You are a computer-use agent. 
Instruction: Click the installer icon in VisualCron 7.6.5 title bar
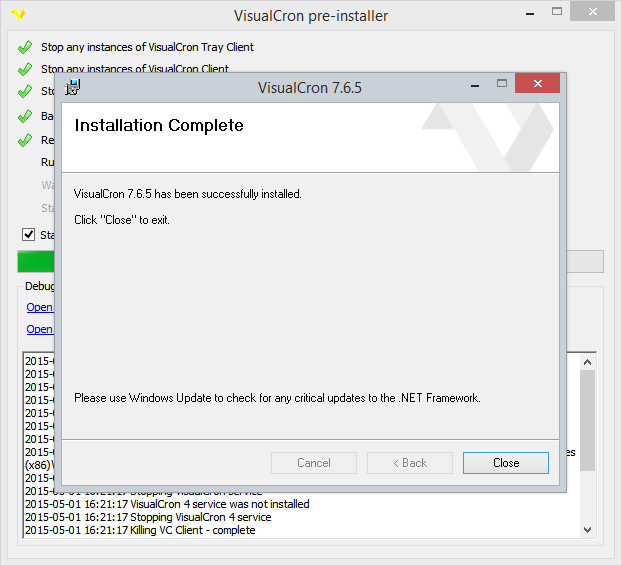click(73, 86)
